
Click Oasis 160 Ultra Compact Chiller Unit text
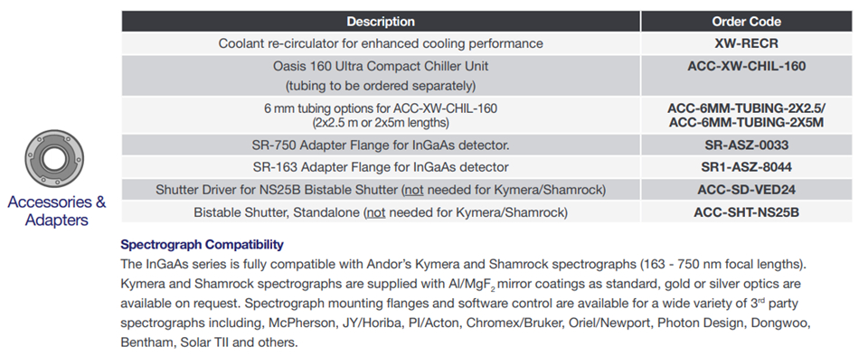[x=381, y=66]
